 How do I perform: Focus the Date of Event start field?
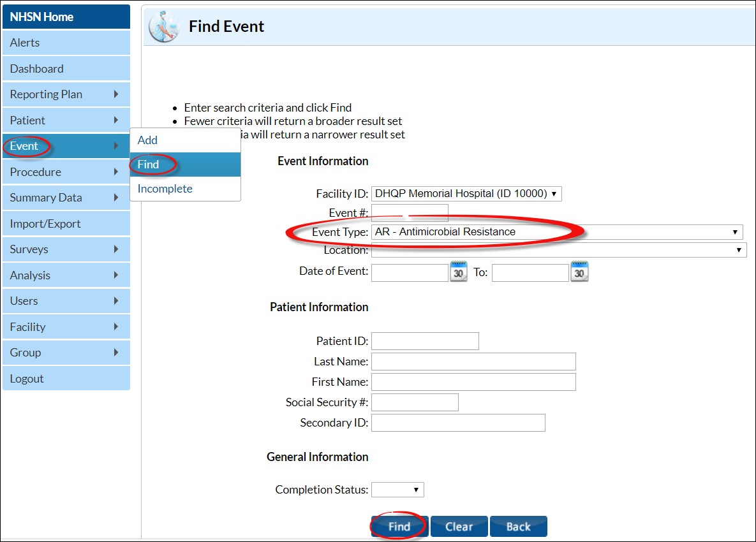(410, 273)
